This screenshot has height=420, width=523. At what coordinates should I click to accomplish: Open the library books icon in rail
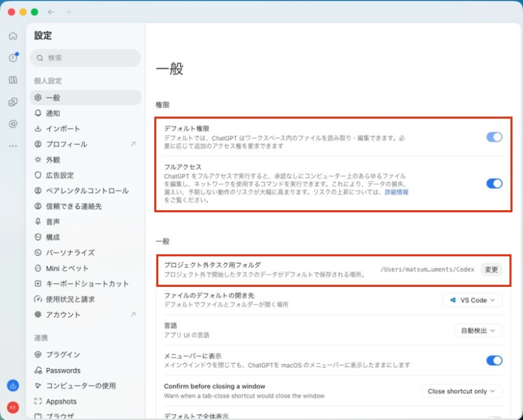(x=13, y=80)
